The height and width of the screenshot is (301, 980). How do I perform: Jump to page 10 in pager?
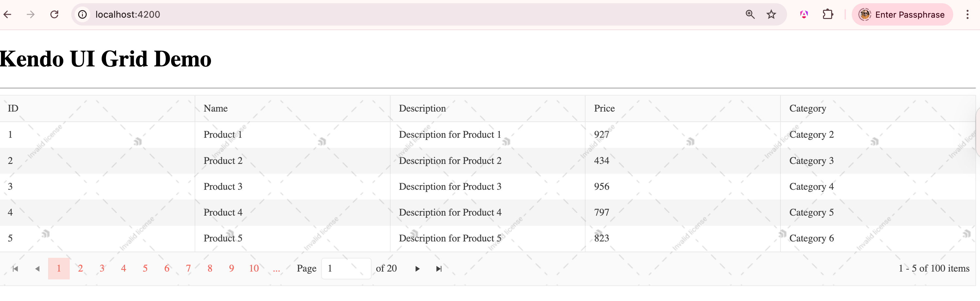(254, 269)
